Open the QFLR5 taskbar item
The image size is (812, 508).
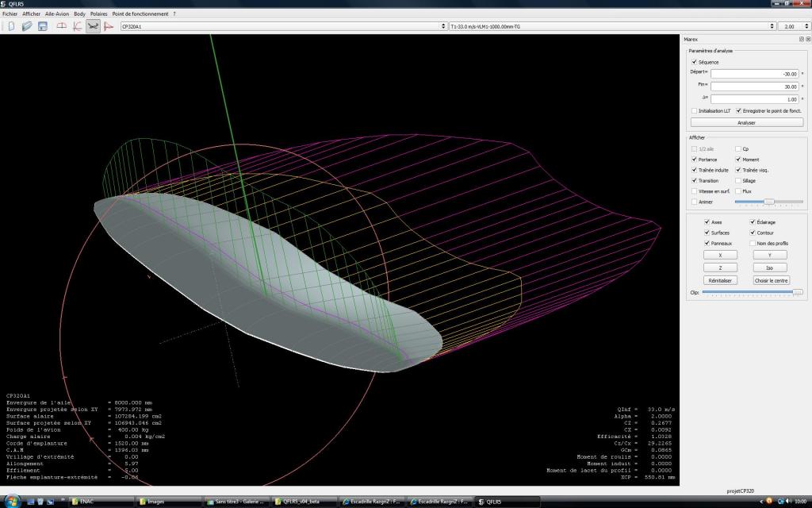click(x=507, y=502)
